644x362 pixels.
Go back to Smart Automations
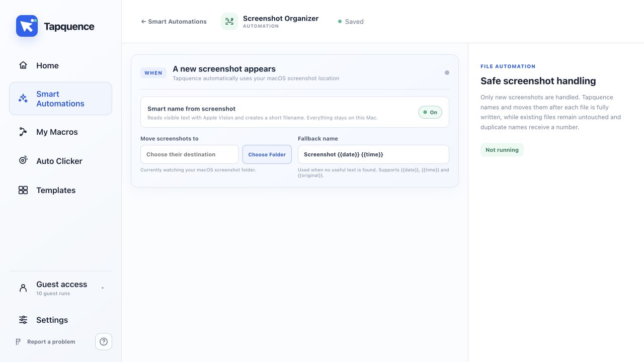pyautogui.click(x=174, y=22)
